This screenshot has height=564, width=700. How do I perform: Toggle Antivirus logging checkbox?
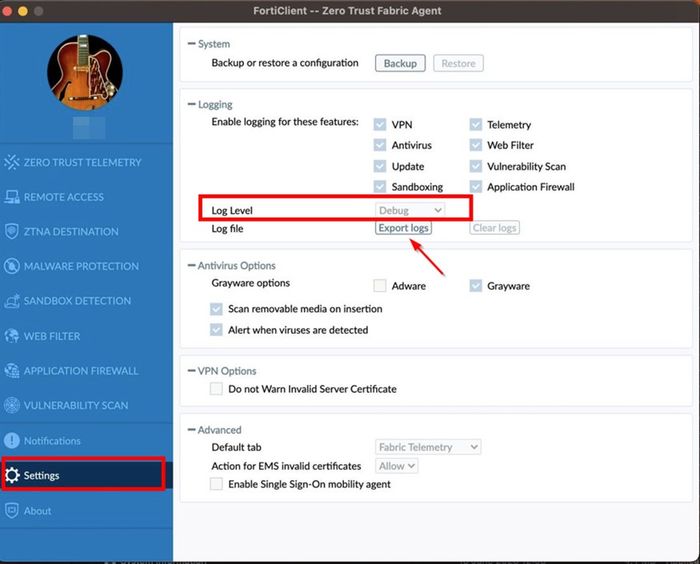point(380,145)
